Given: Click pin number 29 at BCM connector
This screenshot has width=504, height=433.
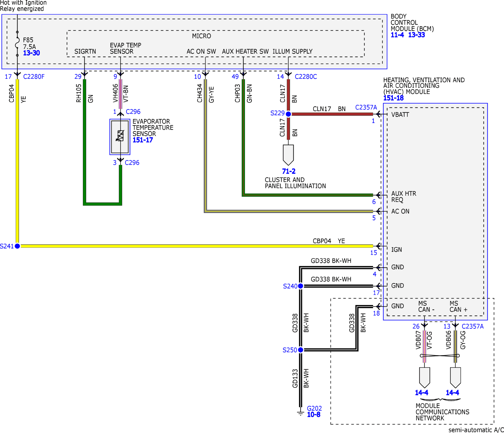Looking at the screenshot, I should click(78, 77).
